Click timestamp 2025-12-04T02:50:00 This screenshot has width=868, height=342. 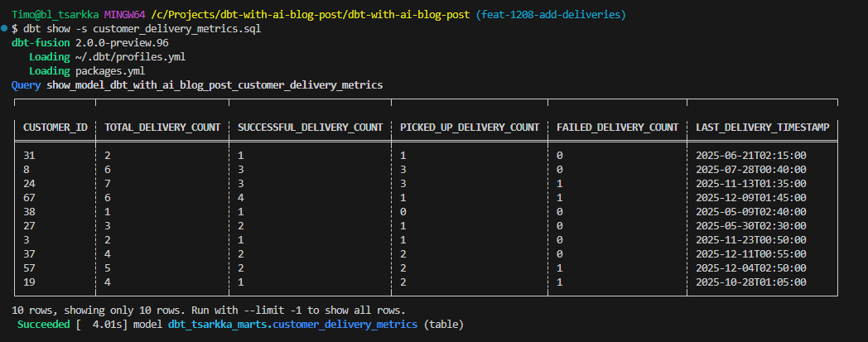click(750, 267)
